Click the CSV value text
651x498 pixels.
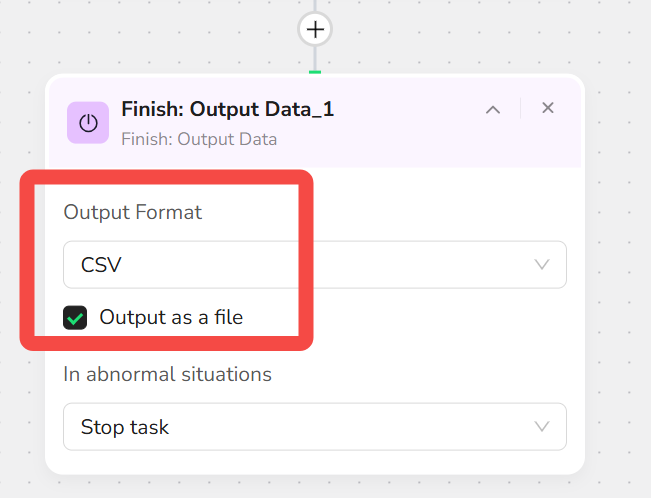(x=101, y=265)
